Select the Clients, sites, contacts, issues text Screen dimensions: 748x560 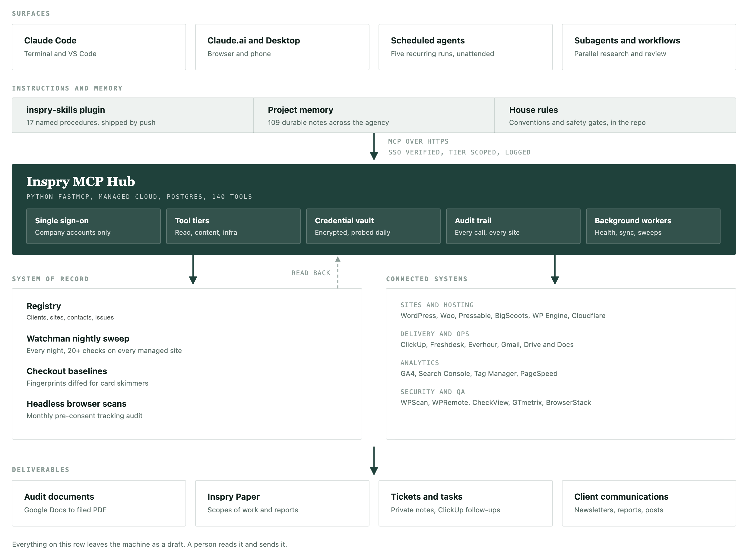pyautogui.click(x=70, y=317)
